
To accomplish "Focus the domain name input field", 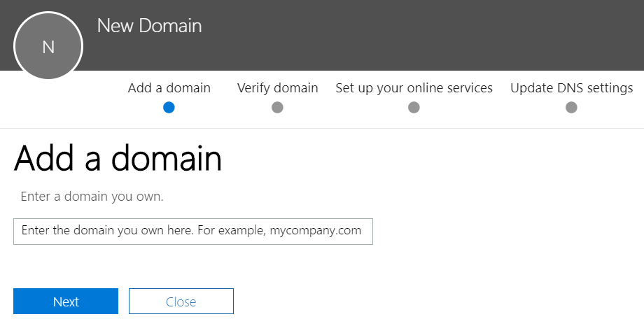I will click(193, 232).
